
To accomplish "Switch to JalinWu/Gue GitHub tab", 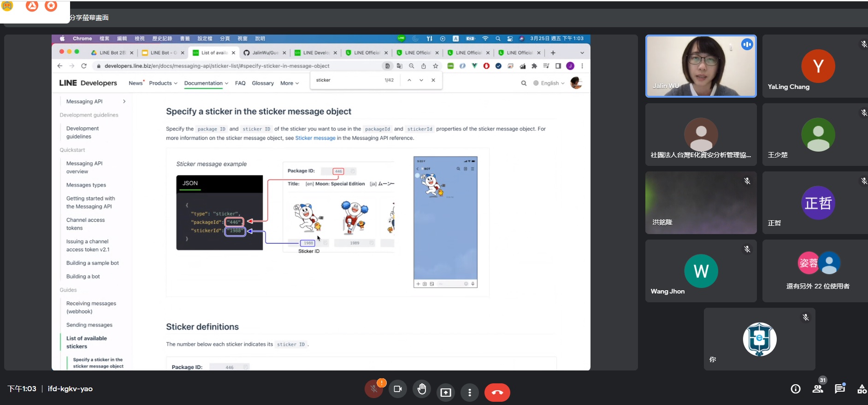I will click(x=265, y=53).
